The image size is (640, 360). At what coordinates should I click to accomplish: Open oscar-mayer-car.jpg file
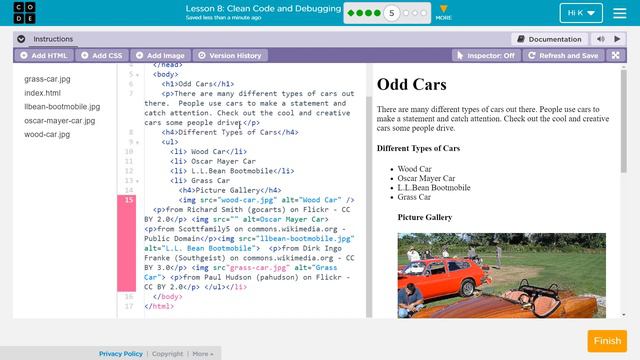(x=60, y=121)
